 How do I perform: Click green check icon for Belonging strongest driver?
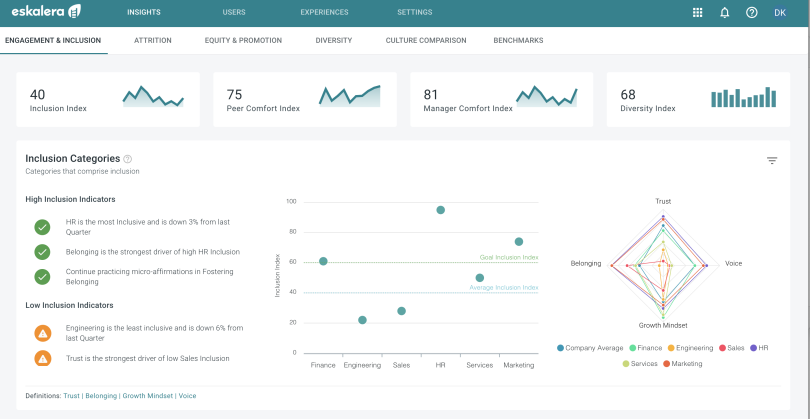(x=42, y=252)
